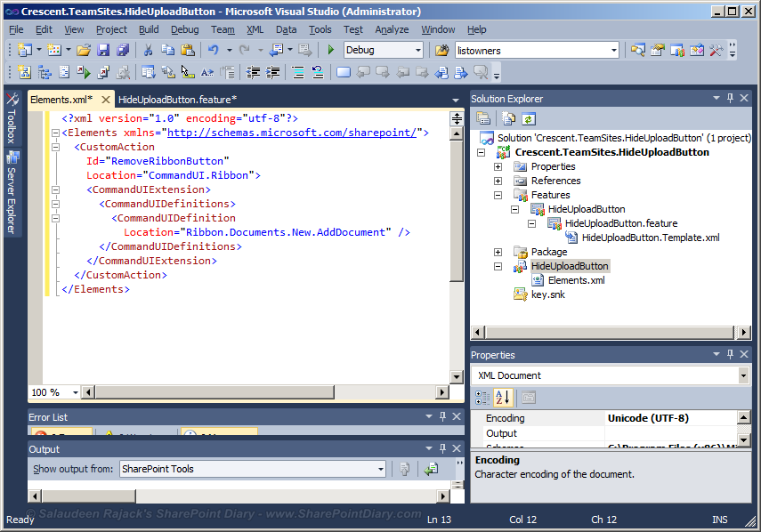The height and width of the screenshot is (532, 761).
Task: Uncomment selected lines icon
Action: pos(318,73)
